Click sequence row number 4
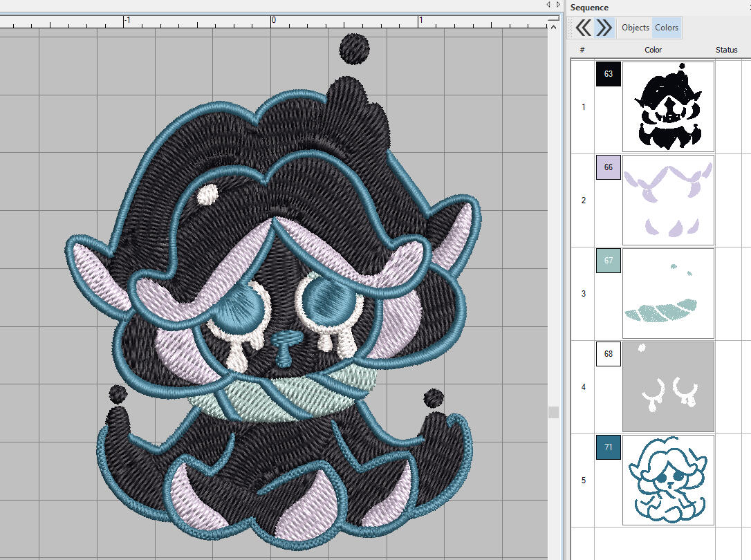This screenshot has height=560, width=751. 583,386
